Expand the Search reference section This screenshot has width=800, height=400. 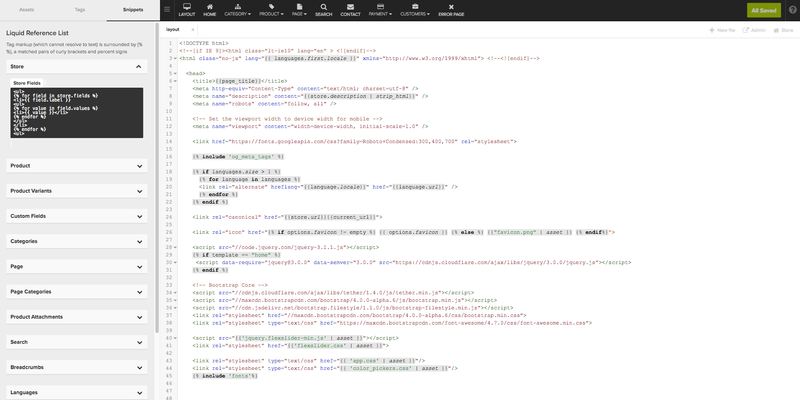[77, 342]
